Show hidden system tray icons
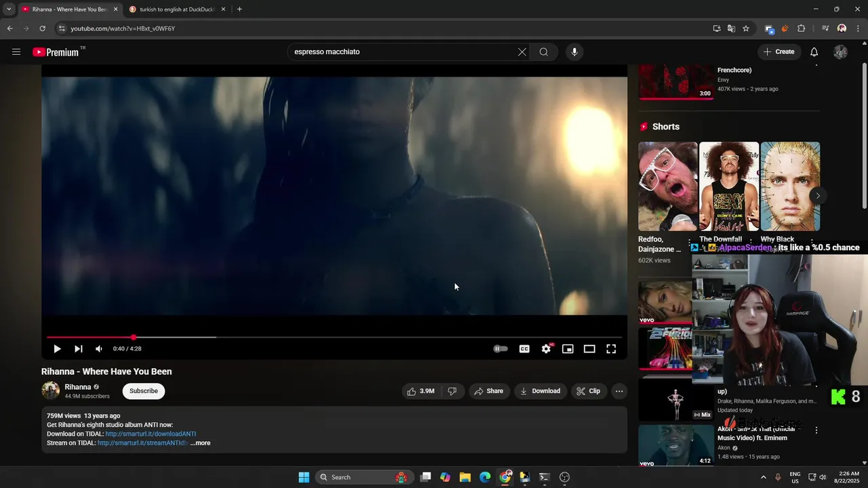 coord(763,477)
